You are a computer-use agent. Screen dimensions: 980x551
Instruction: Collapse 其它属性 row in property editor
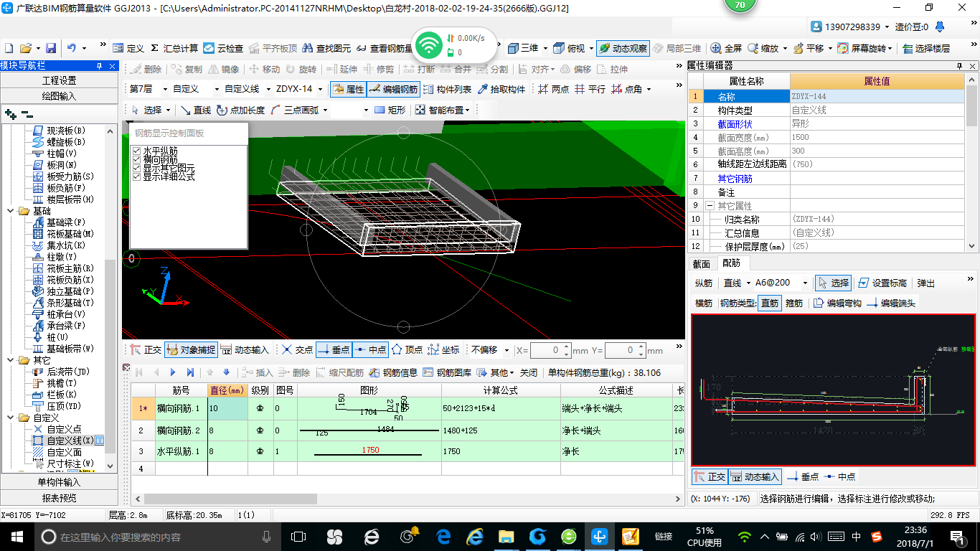pyautogui.click(x=710, y=206)
